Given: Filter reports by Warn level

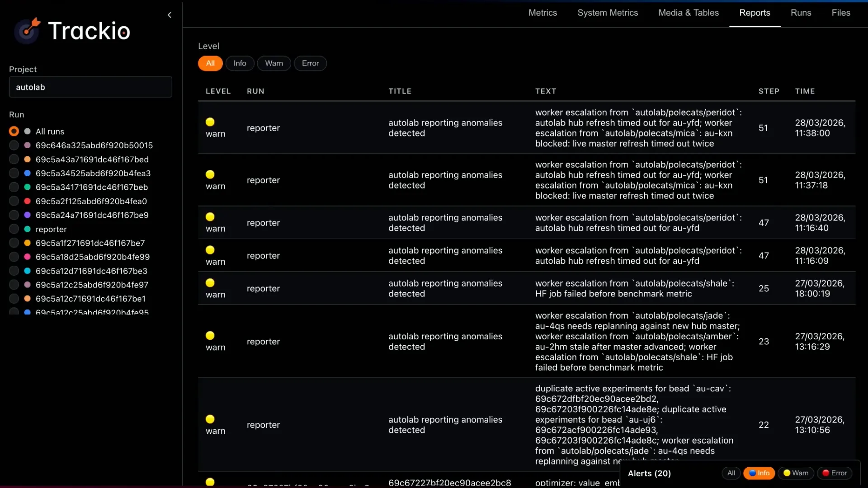Looking at the screenshot, I should click(274, 63).
